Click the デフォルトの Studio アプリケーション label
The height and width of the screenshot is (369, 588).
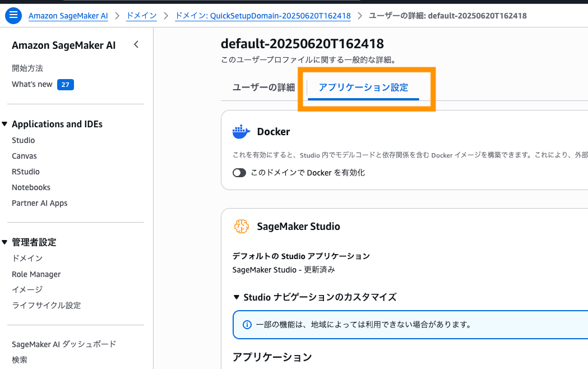(x=301, y=256)
